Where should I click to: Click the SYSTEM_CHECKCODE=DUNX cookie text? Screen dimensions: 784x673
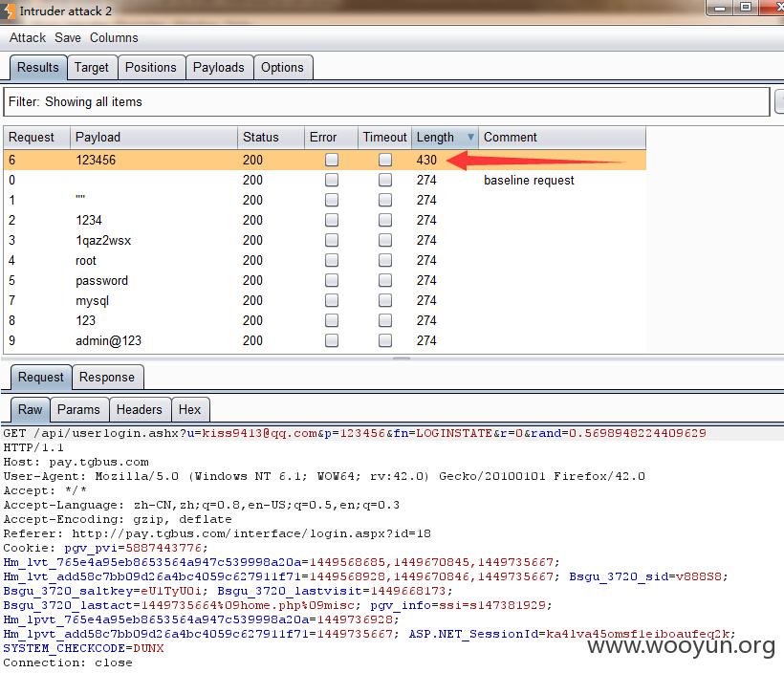[x=83, y=648]
